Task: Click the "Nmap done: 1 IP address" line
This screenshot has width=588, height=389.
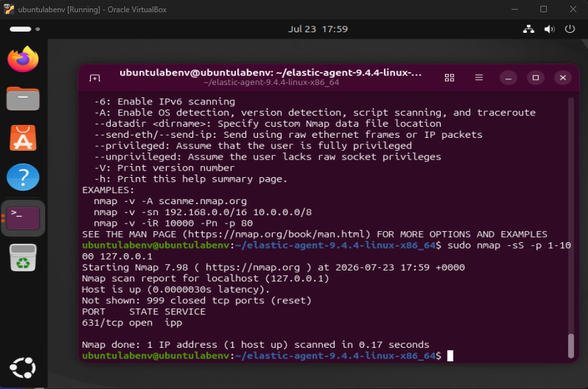Action: pyautogui.click(x=255, y=345)
